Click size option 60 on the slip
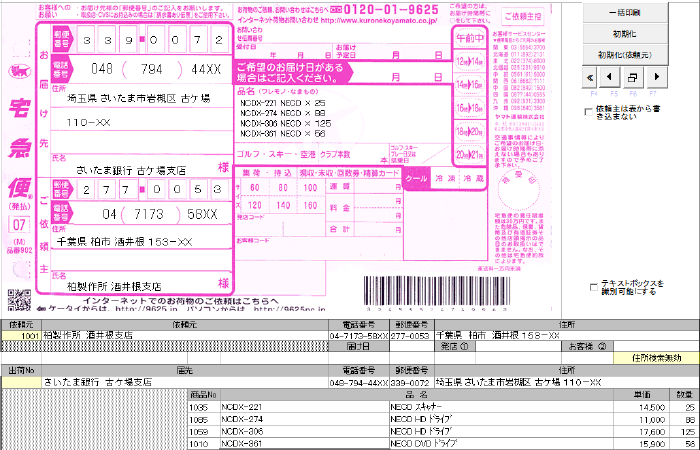Screen dimensions: 700x450 pyautogui.click(x=255, y=188)
